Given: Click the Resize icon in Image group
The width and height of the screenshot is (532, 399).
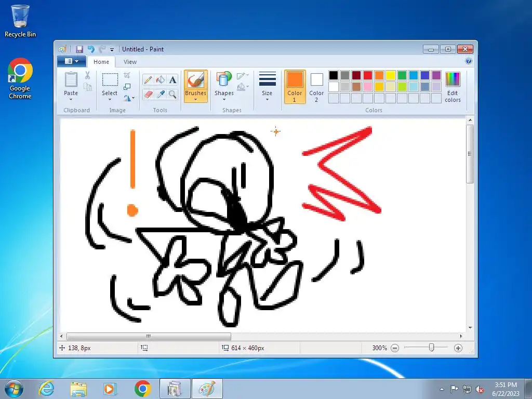Looking at the screenshot, I should pyautogui.click(x=127, y=87).
